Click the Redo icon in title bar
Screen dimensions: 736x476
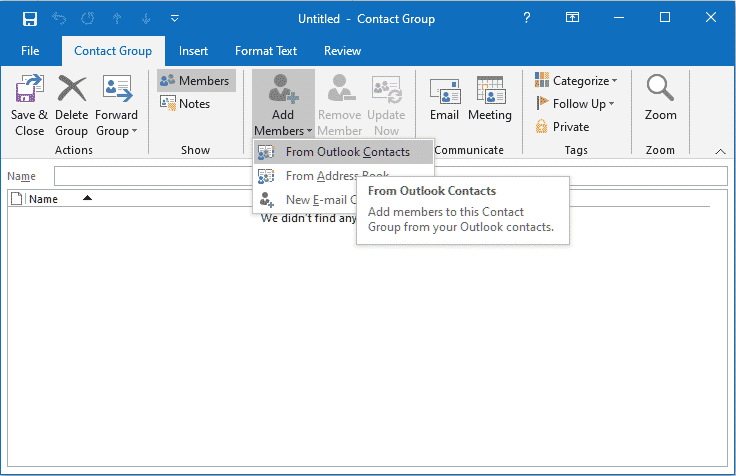coord(88,18)
